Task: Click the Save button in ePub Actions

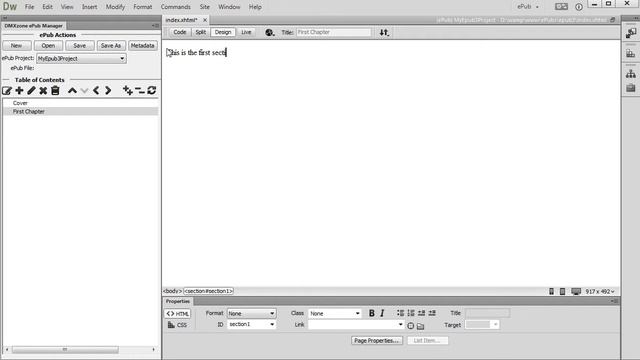Action: 80,46
